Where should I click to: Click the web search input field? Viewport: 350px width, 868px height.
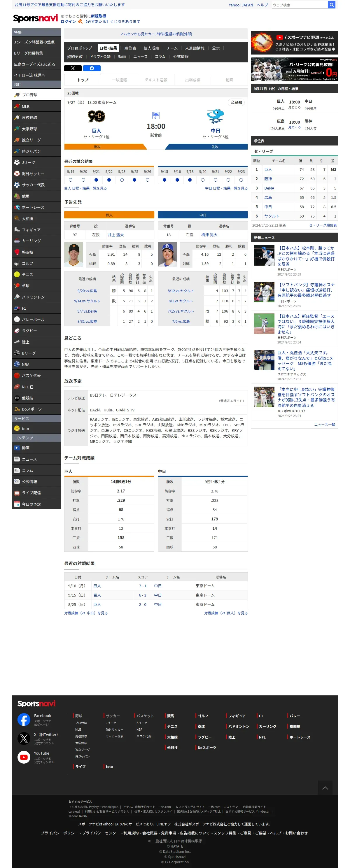click(x=300, y=5)
